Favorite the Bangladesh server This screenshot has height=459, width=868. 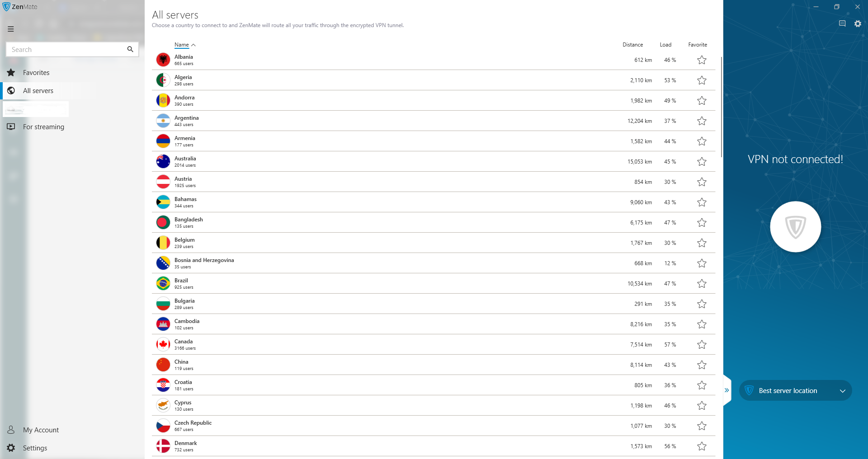pyautogui.click(x=702, y=222)
